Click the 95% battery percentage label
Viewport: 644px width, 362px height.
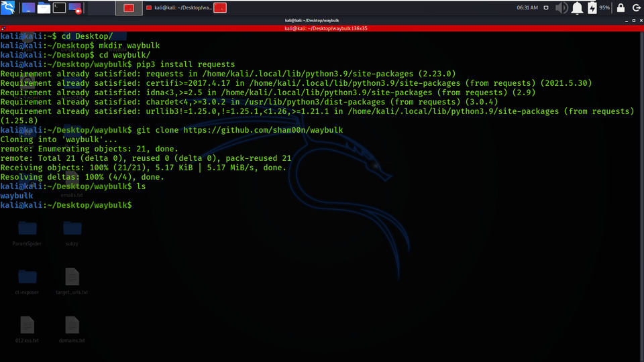tap(604, 8)
